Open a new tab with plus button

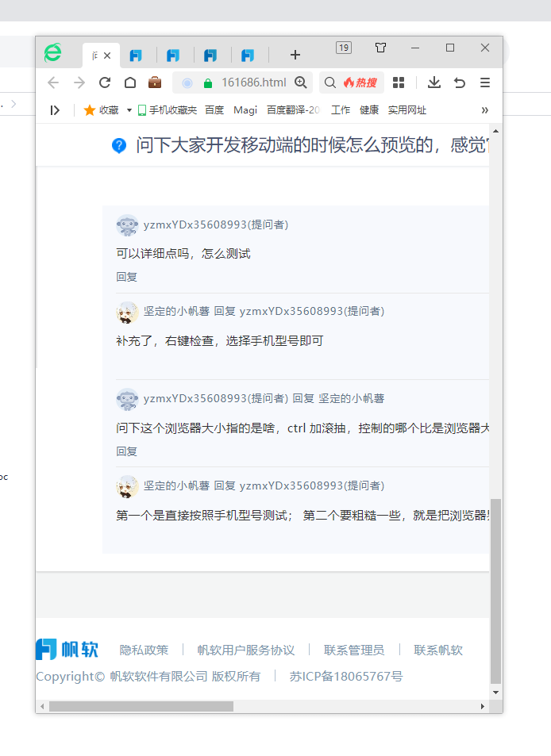[x=295, y=55]
